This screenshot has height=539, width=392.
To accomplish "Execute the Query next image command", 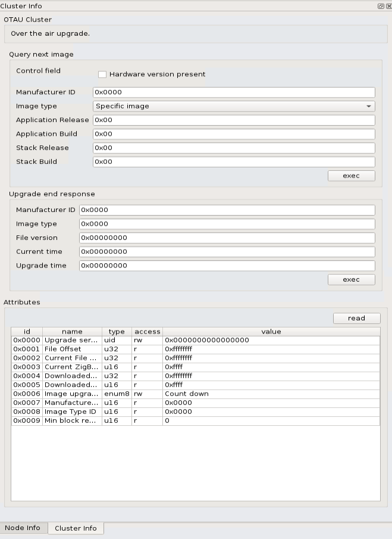I will click(351, 176).
